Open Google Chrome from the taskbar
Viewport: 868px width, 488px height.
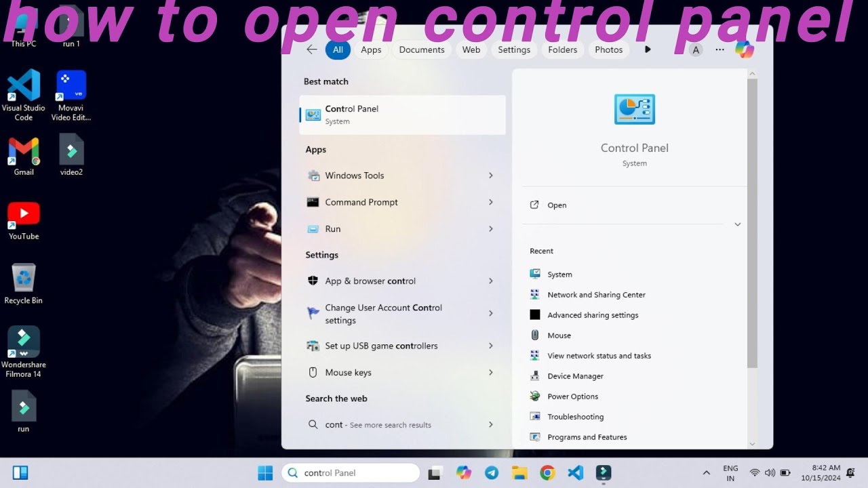(x=547, y=473)
